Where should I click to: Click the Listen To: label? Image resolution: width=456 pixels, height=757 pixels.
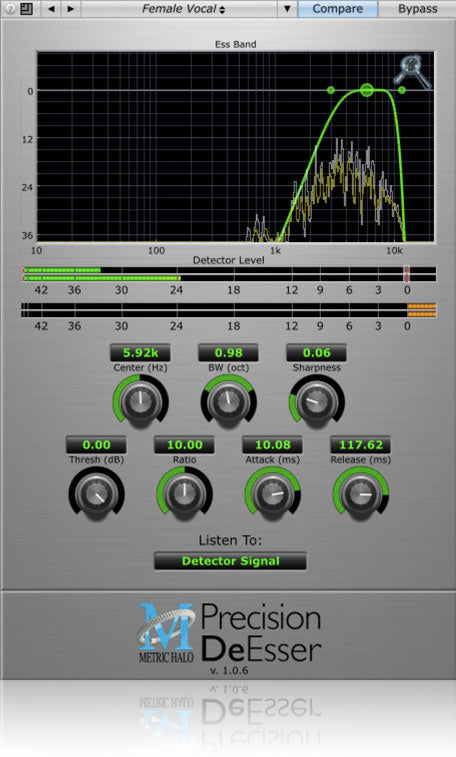pos(230,540)
